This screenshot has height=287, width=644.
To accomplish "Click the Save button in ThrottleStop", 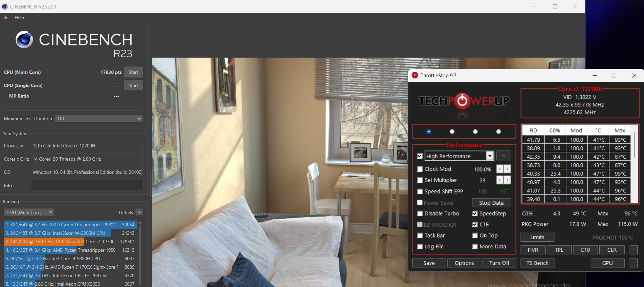I will [429, 263].
